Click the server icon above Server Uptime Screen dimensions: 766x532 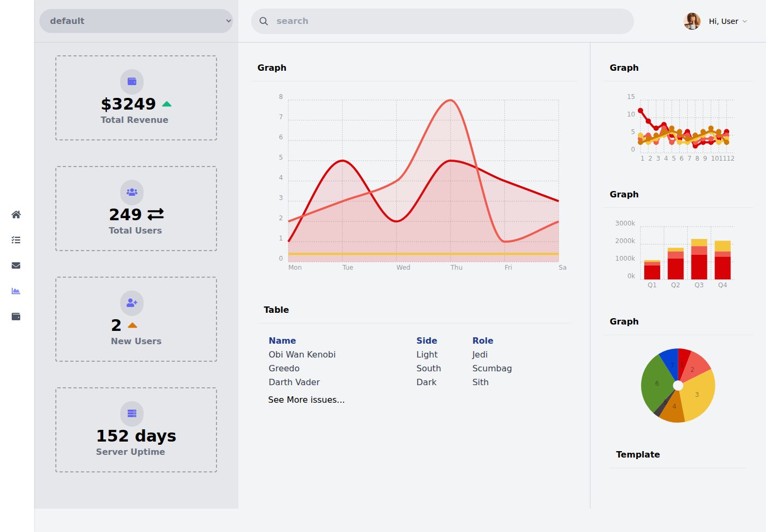[x=132, y=413]
